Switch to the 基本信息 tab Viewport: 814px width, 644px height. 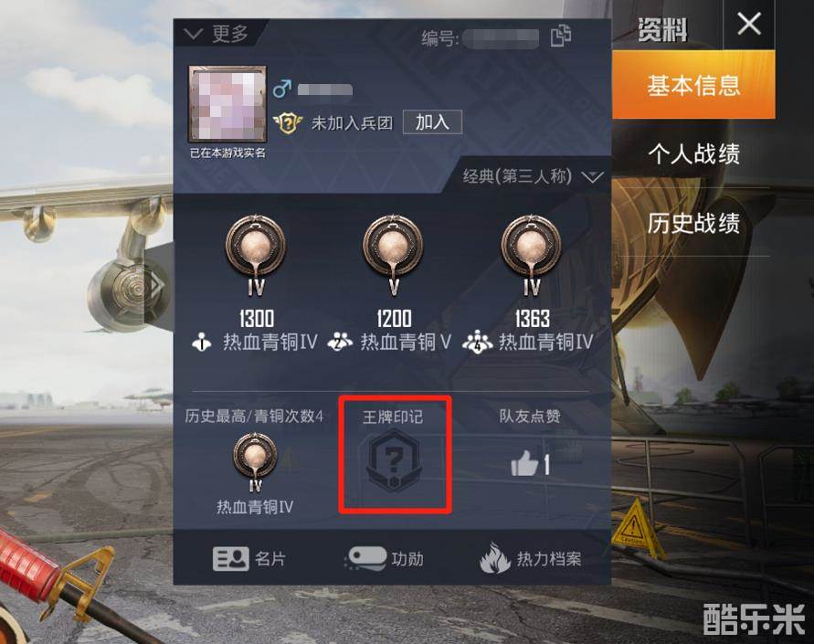coord(693,85)
